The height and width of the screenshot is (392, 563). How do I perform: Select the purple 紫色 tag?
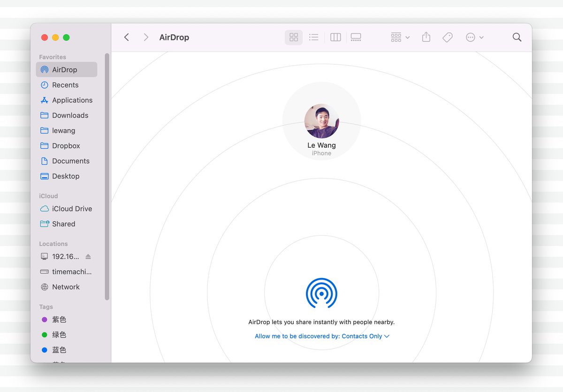point(67,319)
